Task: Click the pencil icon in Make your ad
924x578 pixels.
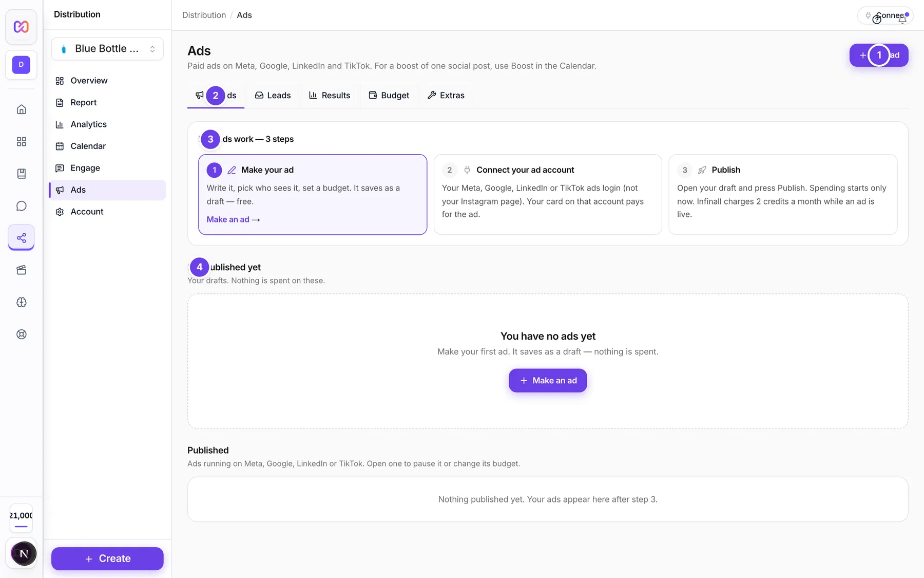Action: coord(232,170)
